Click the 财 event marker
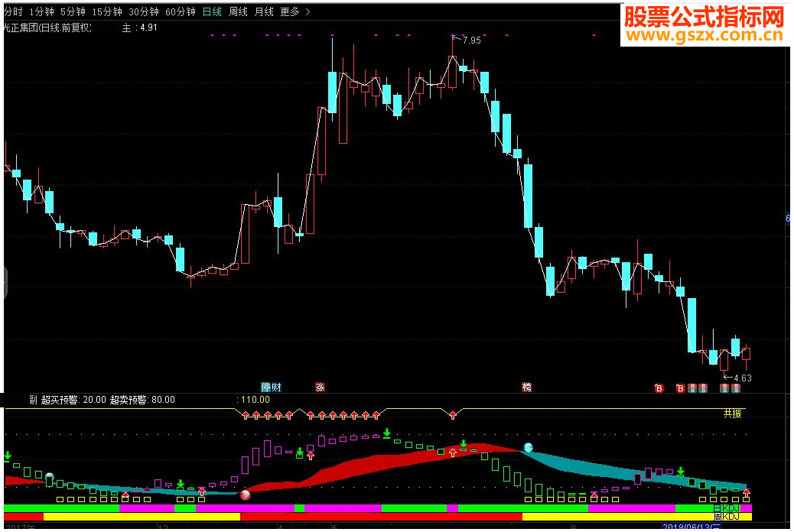 point(276,388)
